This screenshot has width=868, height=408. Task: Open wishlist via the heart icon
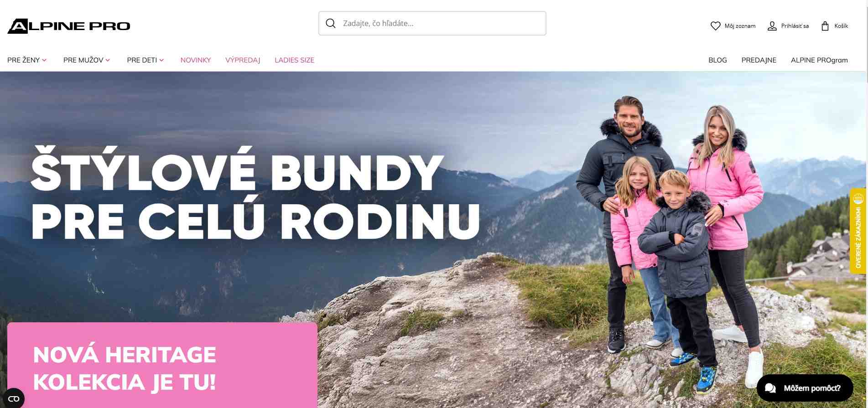pos(715,26)
